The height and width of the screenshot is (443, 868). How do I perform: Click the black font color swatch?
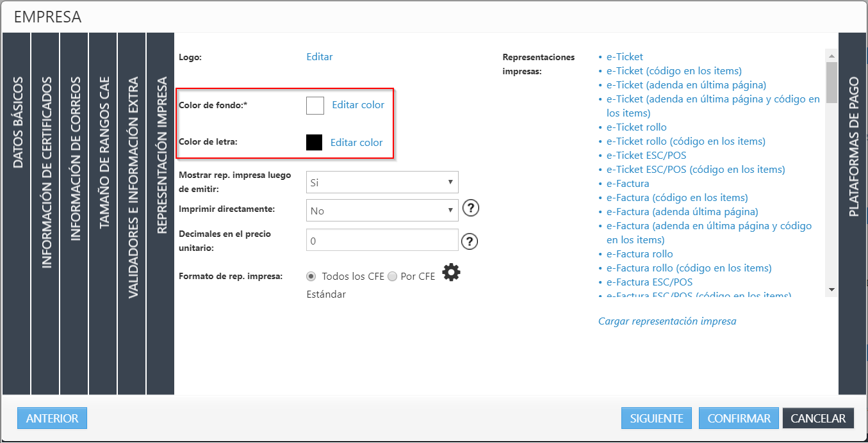click(314, 143)
